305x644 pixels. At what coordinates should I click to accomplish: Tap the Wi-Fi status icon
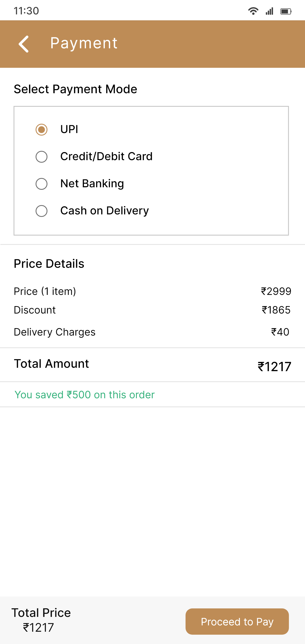click(253, 11)
